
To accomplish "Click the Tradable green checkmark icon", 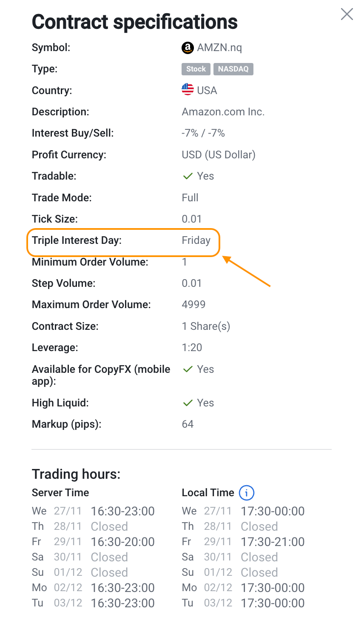I will pos(188,176).
